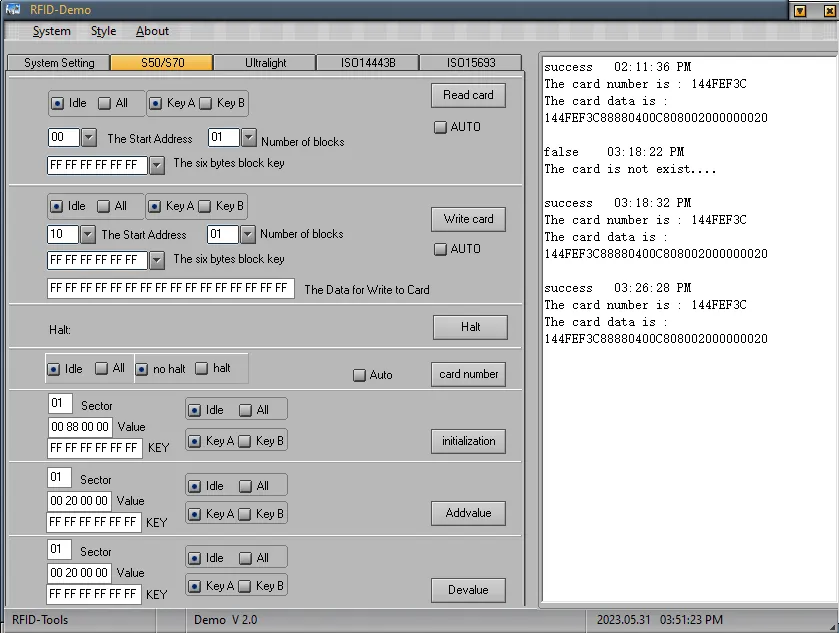
Task: Click the yellow down-arrow title bar icon
Action: click(x=799, y=10)
